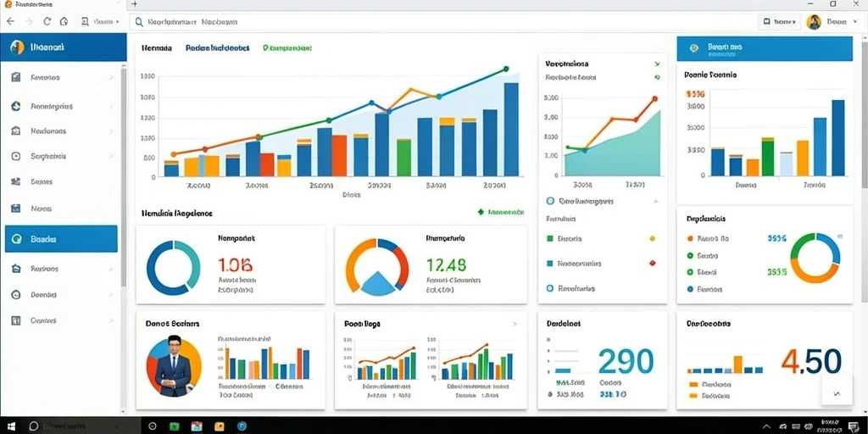Click the pie-chart icon of the second sidebar item
This screenshot has width=868, height=434.
pyautogui.click(x=16, y=106)
